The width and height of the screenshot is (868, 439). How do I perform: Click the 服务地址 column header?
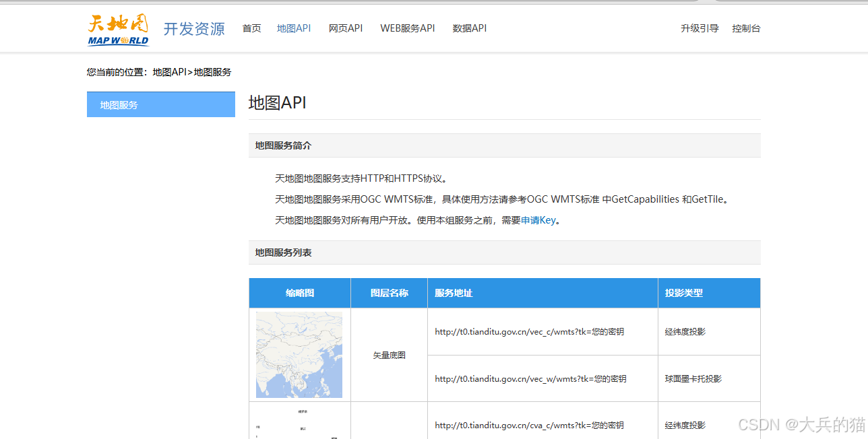point(543,293)
